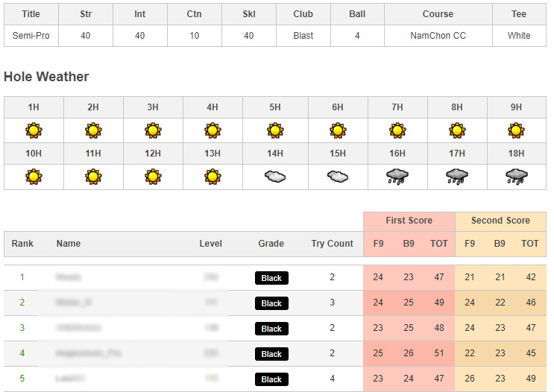Click the rain icon for hole 16H

pos(397,177)
